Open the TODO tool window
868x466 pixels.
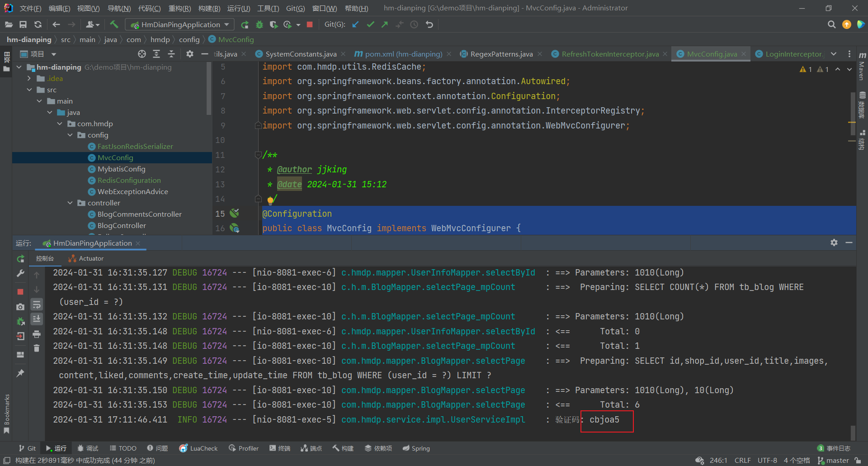[123, 448]
